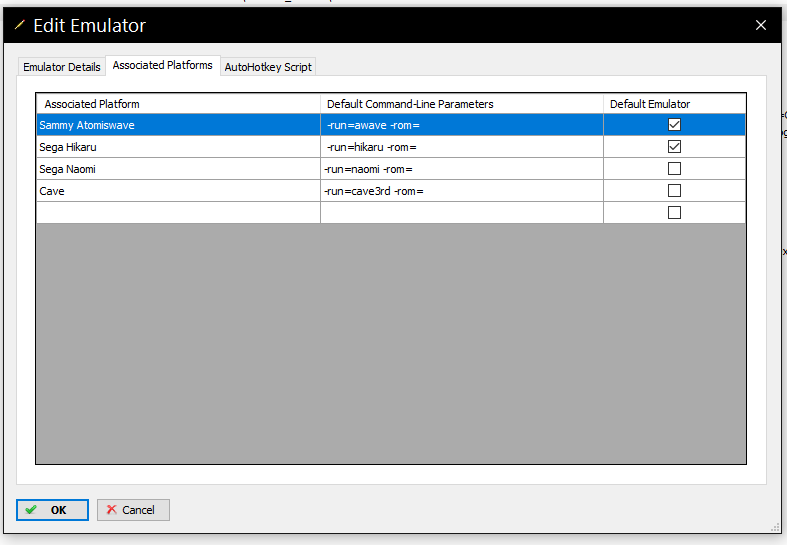787x545 pixels.
Task: Toggle the checkbox in the empty row
Action: (674, 213)
